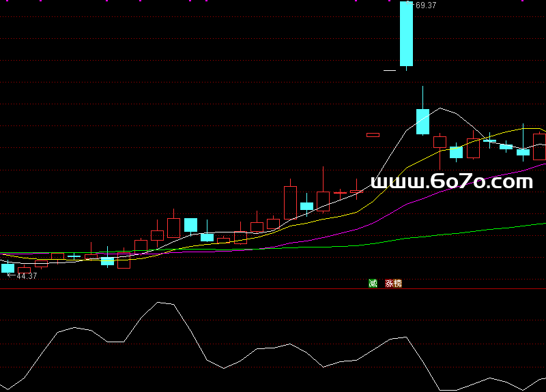Select the tallest cyan candlestick at the peak
The width and height of the screenshot is (546, 392).
(x=406, y=34)
